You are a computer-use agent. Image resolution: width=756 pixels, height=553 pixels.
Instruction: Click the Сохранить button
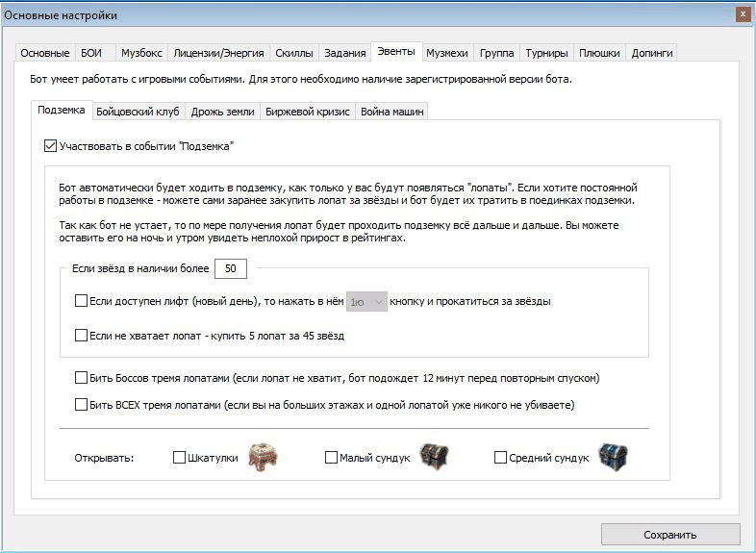coord(670,534)
